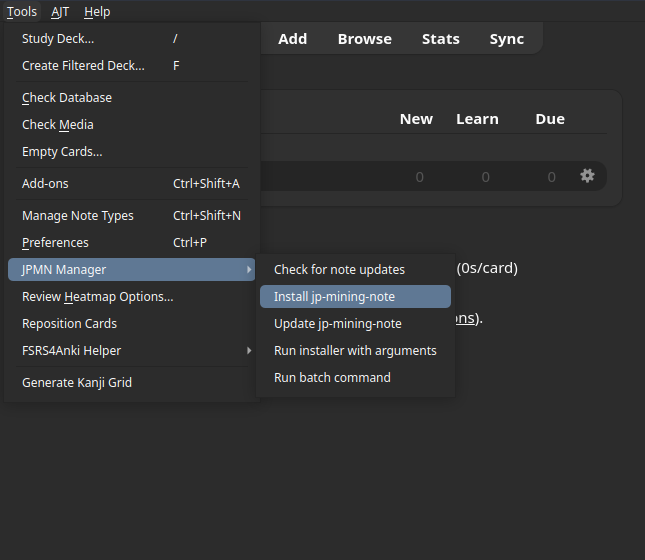Open the Help menu
The image size is (645, 560).
pos(97,12)
